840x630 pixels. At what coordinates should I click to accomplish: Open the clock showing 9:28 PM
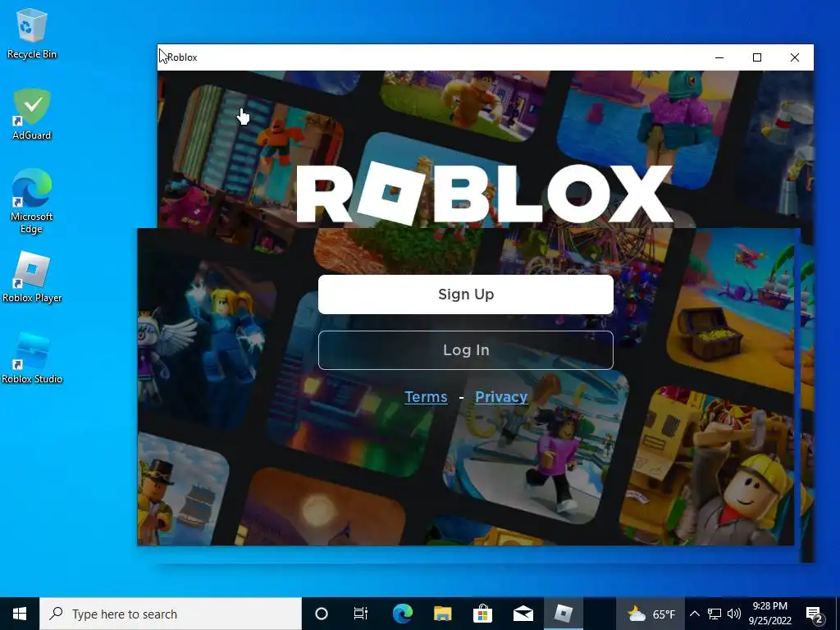[x=769, y=614]
